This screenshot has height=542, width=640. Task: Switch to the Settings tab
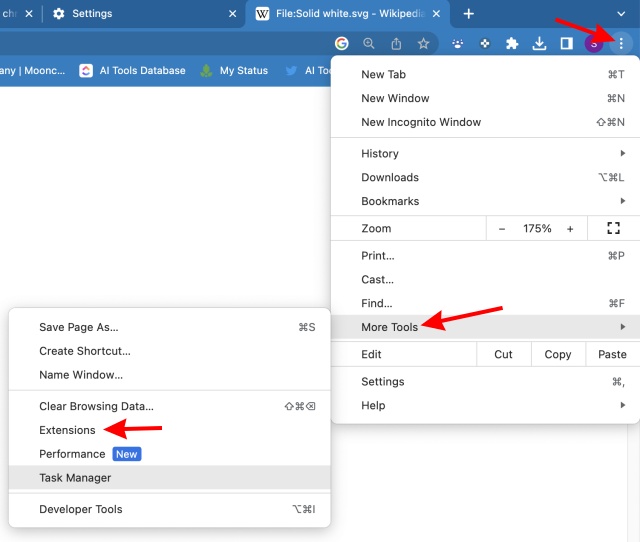click(x=92, y=14)
